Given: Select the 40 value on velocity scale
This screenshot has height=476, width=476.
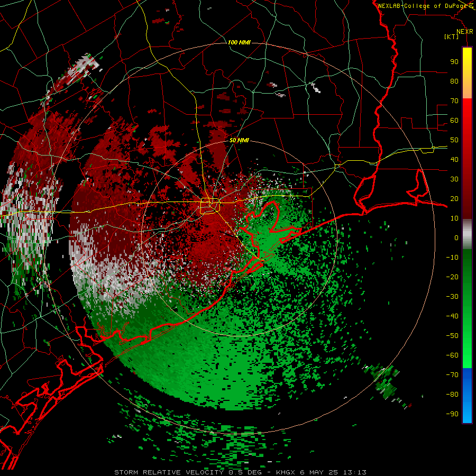Looking at the screenshot, I should (x=454, y=160).
